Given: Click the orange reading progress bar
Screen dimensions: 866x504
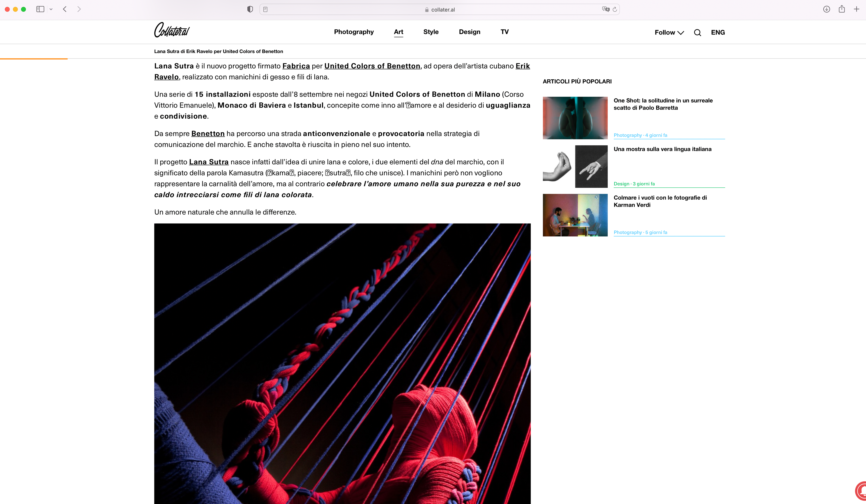Looking at the screenshot, I should pos(34,59).
